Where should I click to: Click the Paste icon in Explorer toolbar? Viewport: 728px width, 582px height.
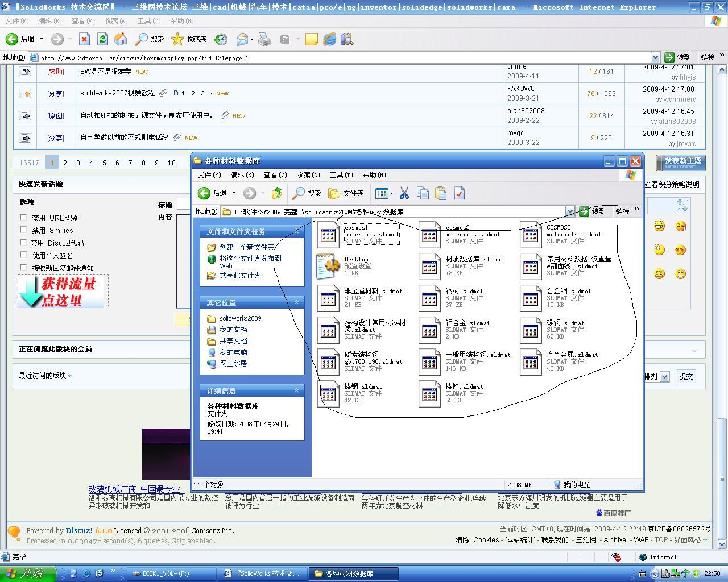pyautogui.click(x=441, y=193)
